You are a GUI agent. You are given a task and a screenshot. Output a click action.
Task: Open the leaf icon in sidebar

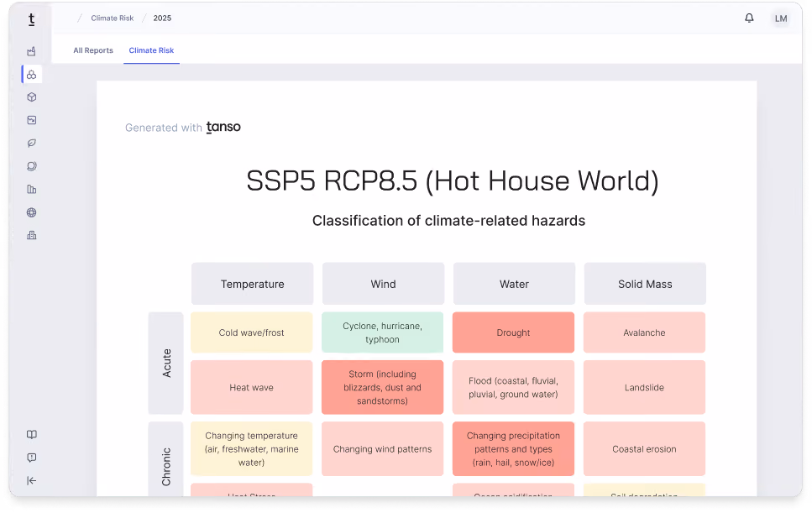[x=32, y=144]
